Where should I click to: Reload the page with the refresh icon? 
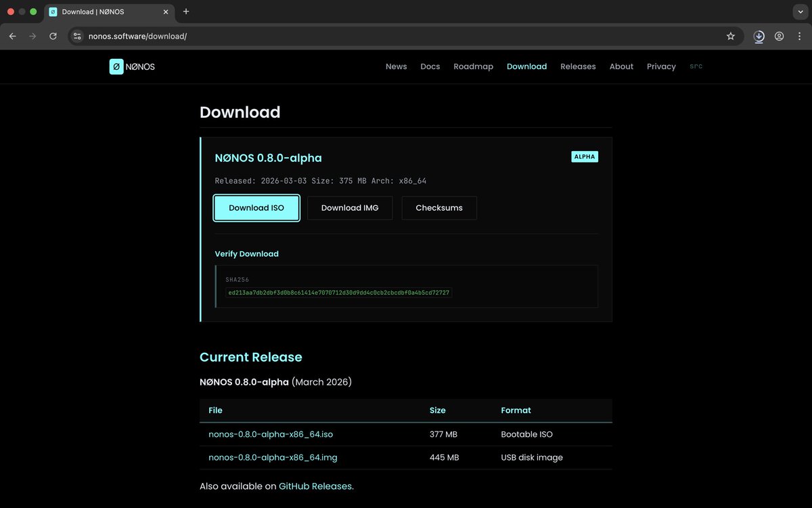click(53, 36)
